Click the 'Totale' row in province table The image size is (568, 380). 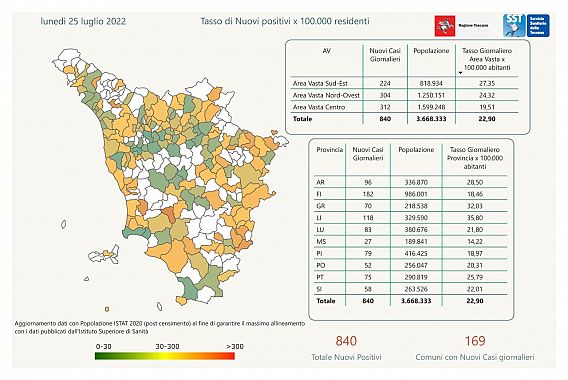point(411,301)
